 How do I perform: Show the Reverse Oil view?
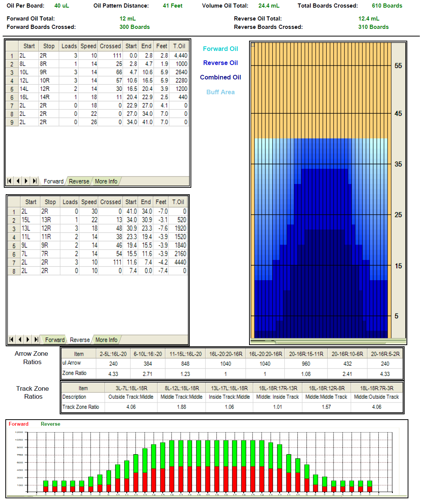220,63
